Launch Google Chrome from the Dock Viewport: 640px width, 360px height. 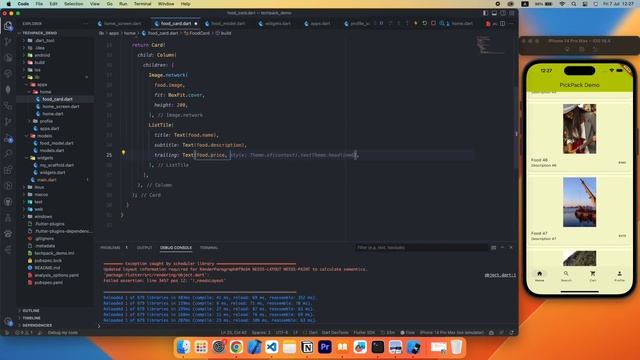point(236,347)
